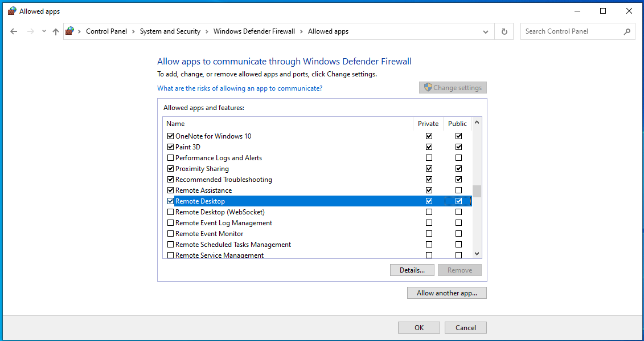Navigate to Windows Defender Firewall breadcrumb
The width and height of the screenshot is (644, 341).
click(x=254, y=31)
